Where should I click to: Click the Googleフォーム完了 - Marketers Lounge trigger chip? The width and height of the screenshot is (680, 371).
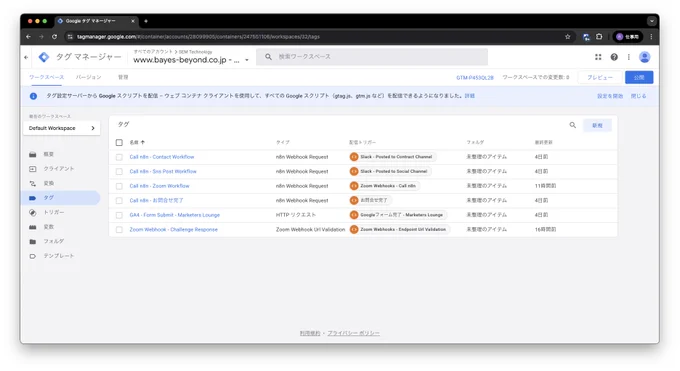tap(398, 215)
